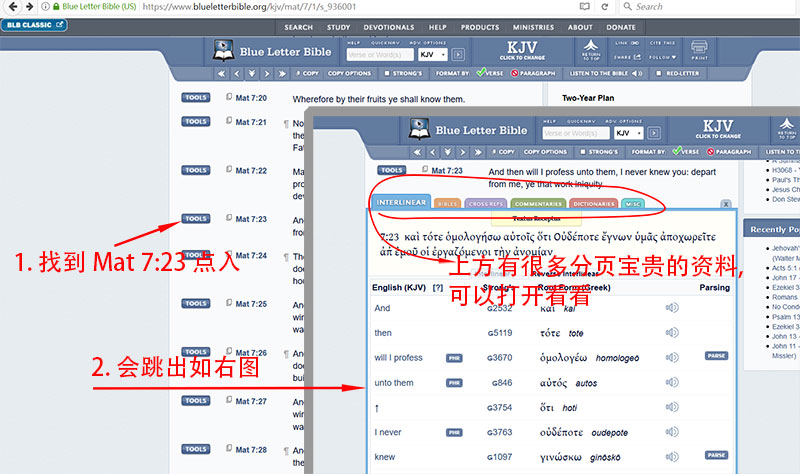The width and height of the screenshot is (800, 474).
Task: Focus the browser Search field
Action: (x=709, y=7)
